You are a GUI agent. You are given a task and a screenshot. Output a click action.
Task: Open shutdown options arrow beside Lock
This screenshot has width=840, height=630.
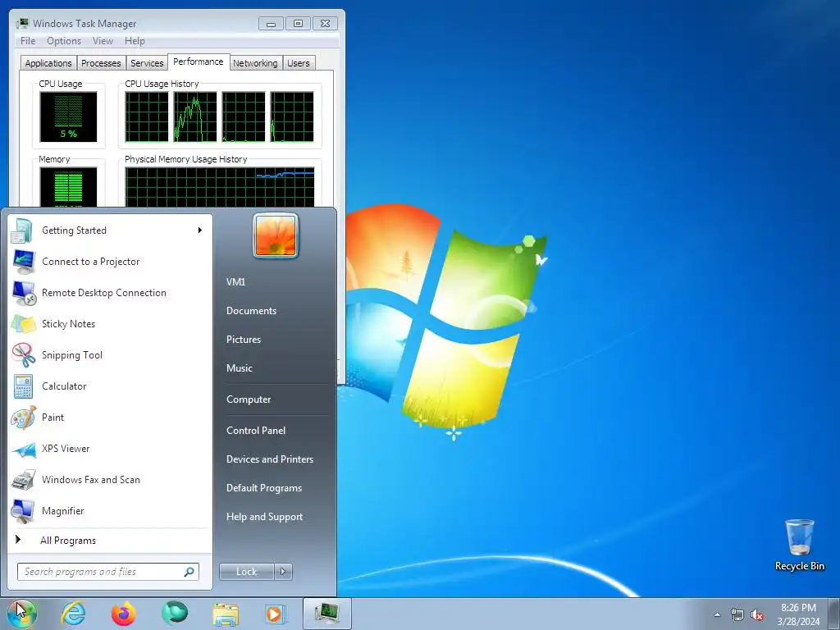coord(283,572)
